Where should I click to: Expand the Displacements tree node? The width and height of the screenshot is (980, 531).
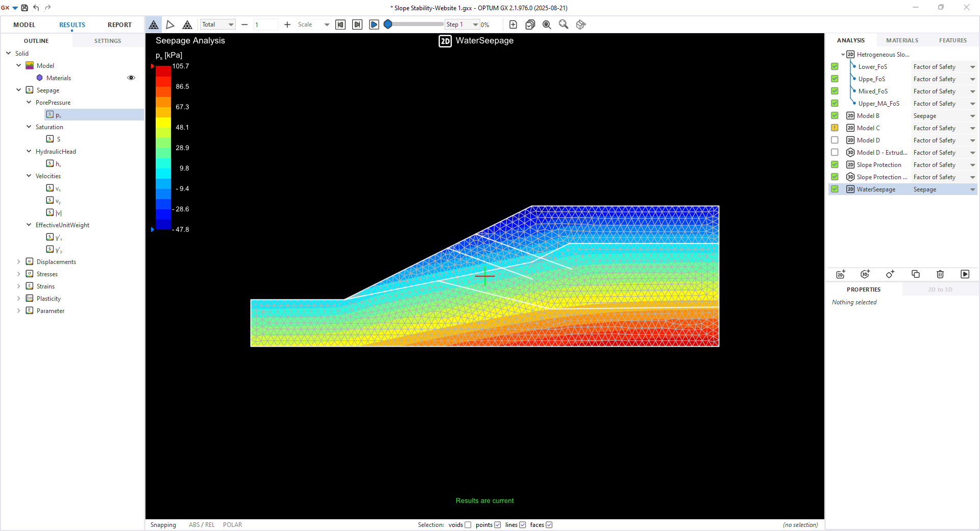point(19,262)
